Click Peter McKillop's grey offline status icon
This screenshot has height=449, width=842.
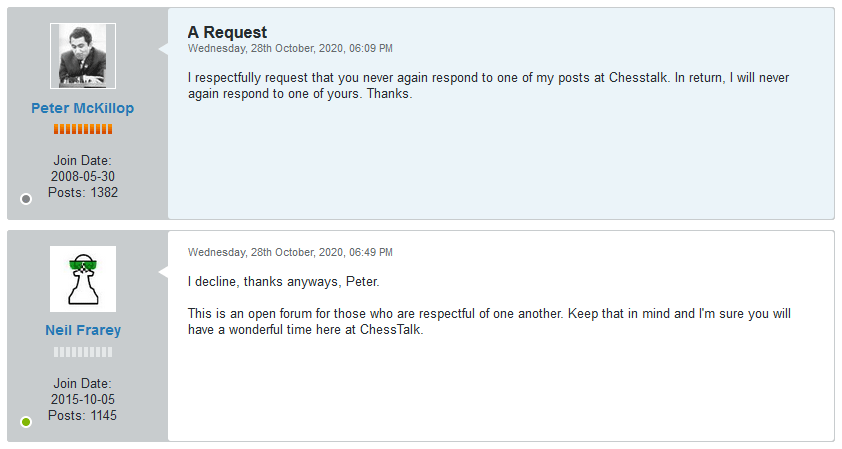(26, 199)
